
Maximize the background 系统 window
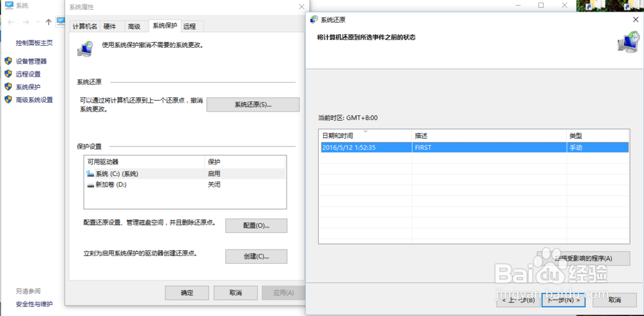541,5
